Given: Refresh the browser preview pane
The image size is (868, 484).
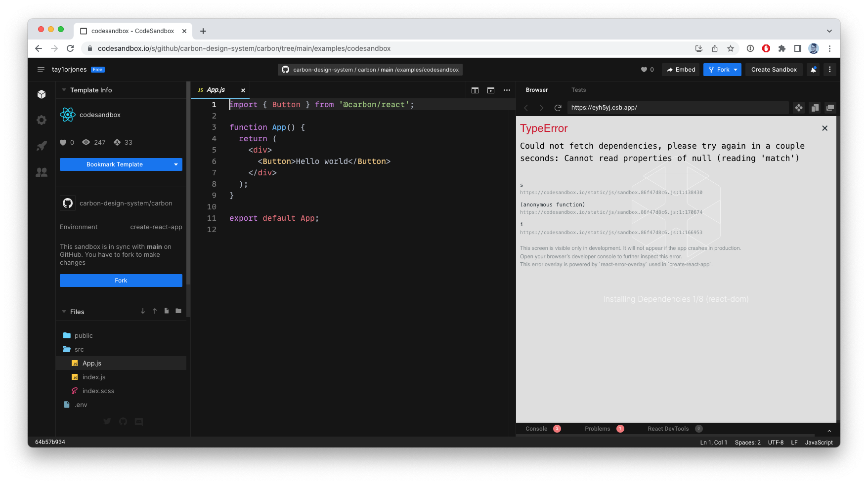Looking at the screenshot, I should pos(558,108).
